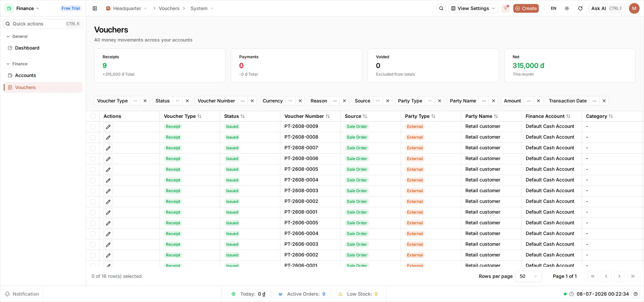Screen dimensions: 644x302
Task: Sort by Category column header
Action: tap(599, 116)
